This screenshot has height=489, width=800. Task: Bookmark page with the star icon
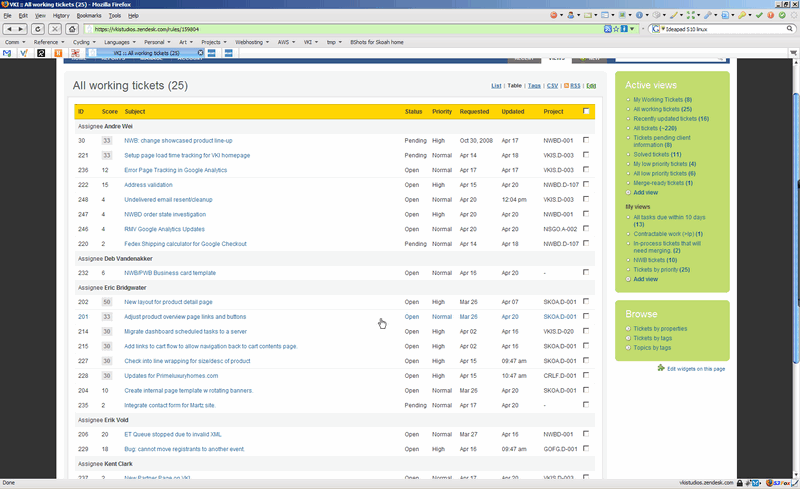click(x=616, y=29)
